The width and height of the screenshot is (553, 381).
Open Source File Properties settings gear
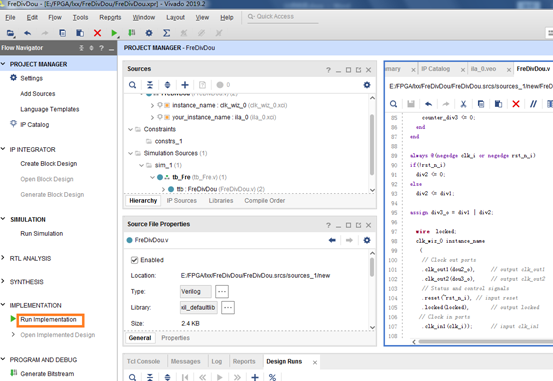coord(367,240)
